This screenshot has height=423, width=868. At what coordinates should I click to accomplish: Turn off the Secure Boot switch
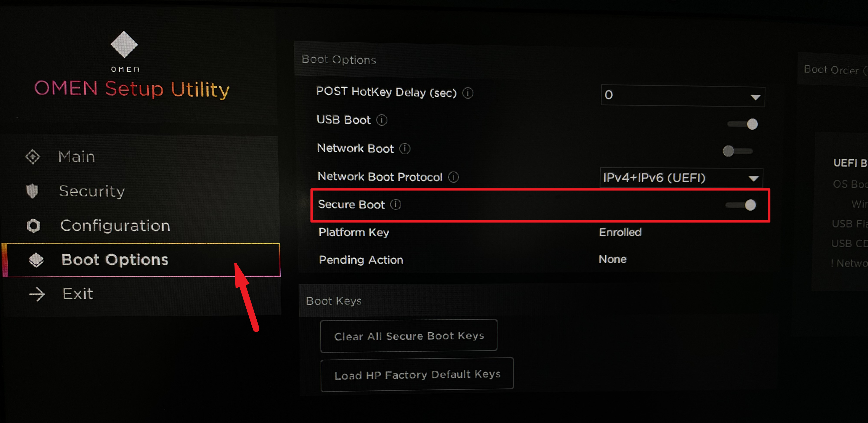click(x=741, y=205)
